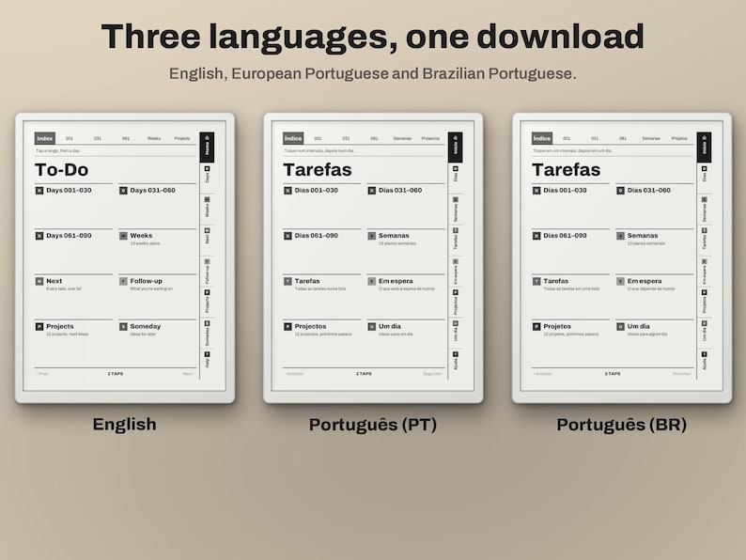
Task: Click icon beside Em espera on Português (PT) tablet
Action: coord(372,281)
